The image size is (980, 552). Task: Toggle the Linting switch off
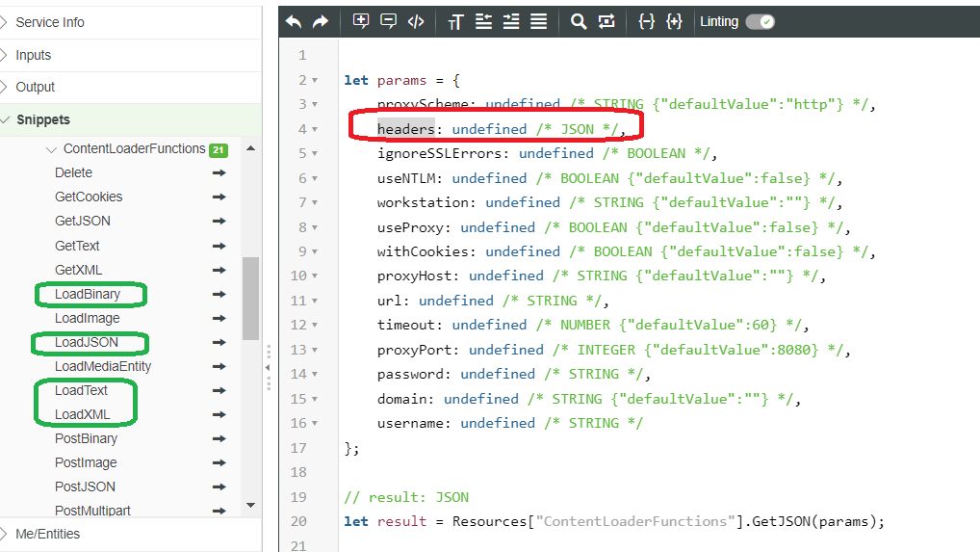(x=760, y=21)
